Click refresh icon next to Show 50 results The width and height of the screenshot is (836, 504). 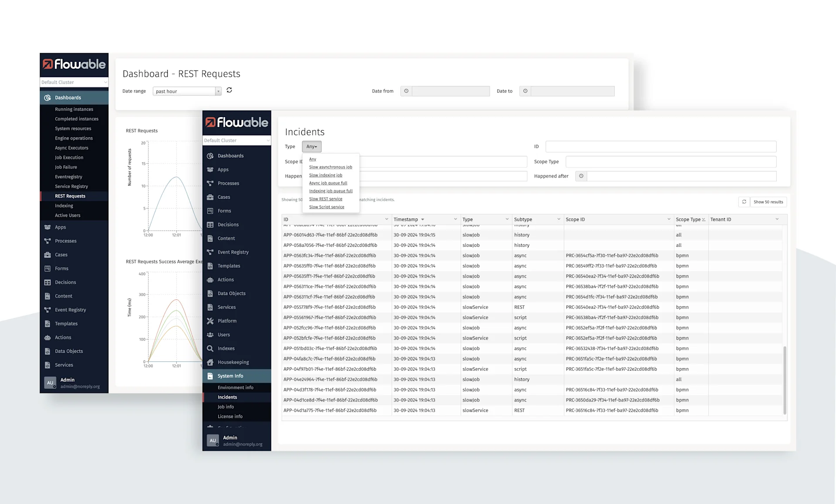click(x=744, y=202)
